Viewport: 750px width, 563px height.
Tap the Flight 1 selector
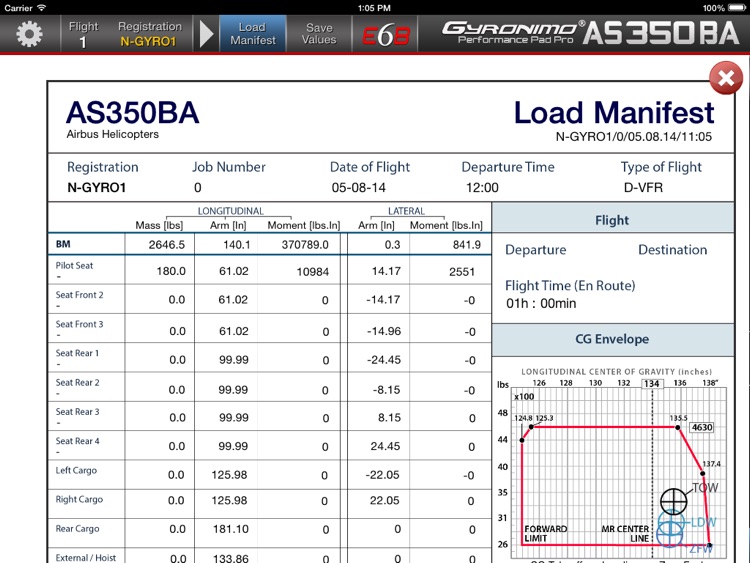pyautogui.click(x=83, y=34)
